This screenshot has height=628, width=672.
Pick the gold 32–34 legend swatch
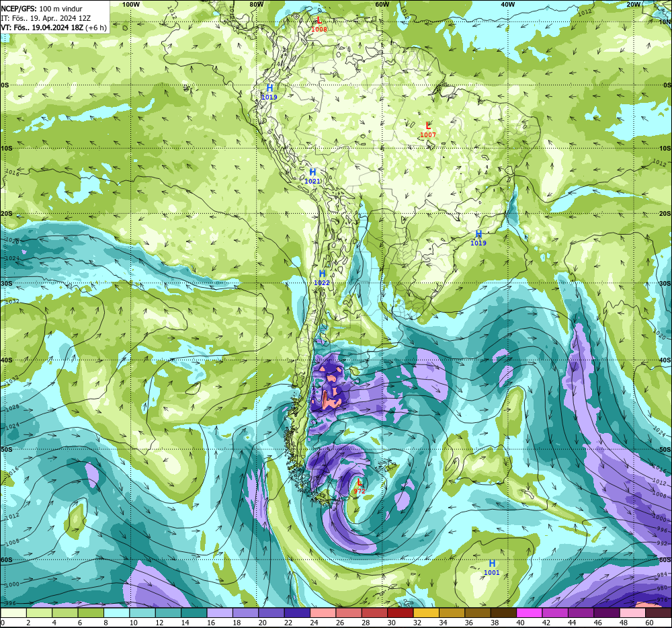(426, 613)
